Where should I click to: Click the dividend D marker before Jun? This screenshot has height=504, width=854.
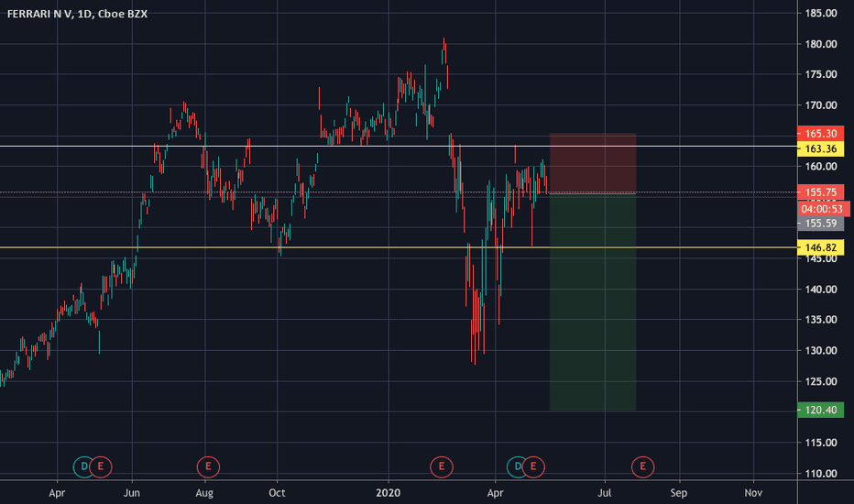tap(84, 466)
